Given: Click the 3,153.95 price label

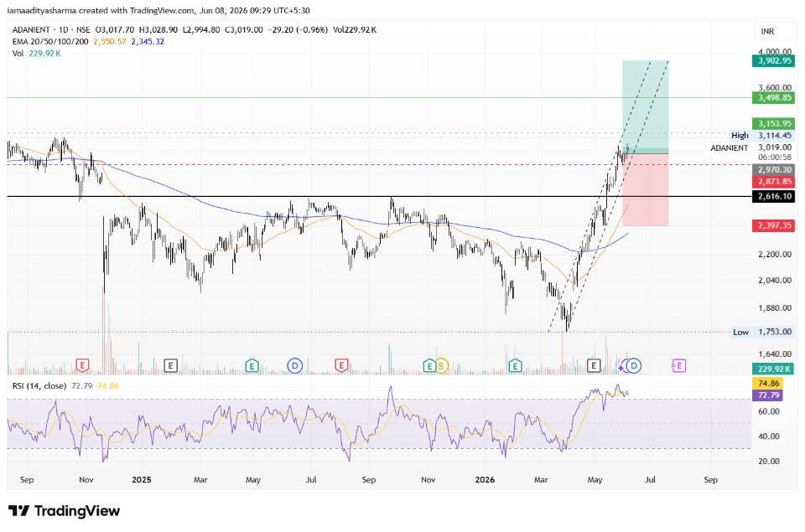Looking at the screenshot, I should [773, 124].
